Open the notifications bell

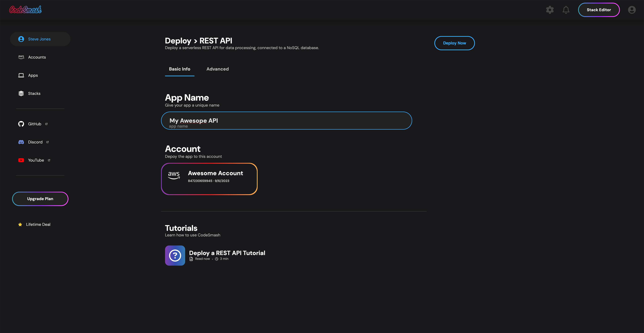pyautogui.click(x=566, y=10)
